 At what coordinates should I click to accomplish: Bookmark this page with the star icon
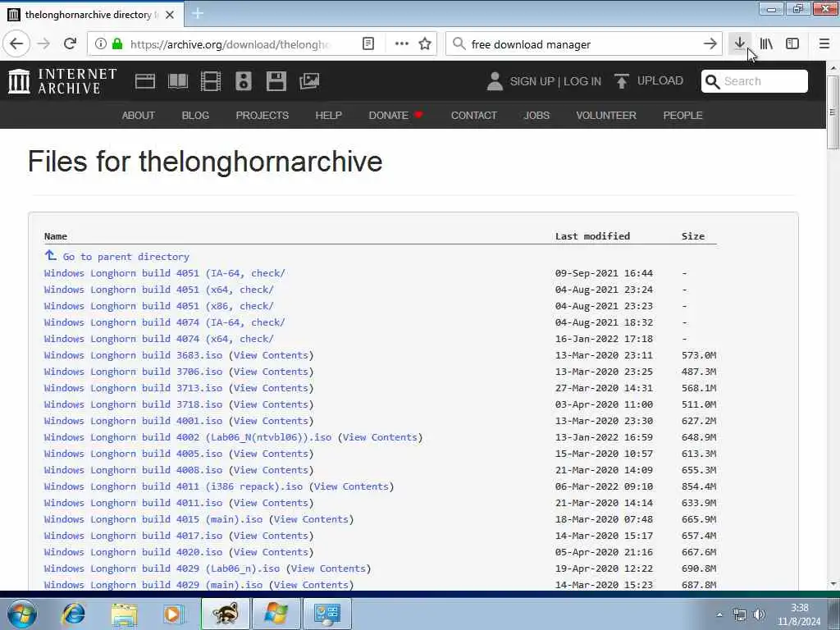tap(425, 44)
